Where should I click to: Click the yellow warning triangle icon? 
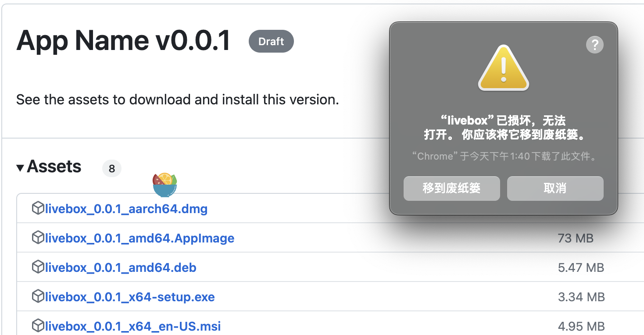[x=503, y=67]
